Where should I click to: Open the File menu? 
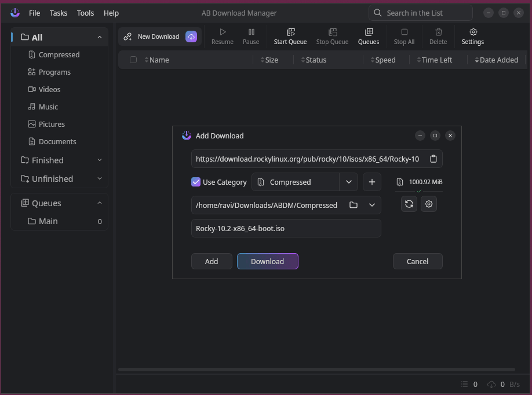tap(34, 13)
